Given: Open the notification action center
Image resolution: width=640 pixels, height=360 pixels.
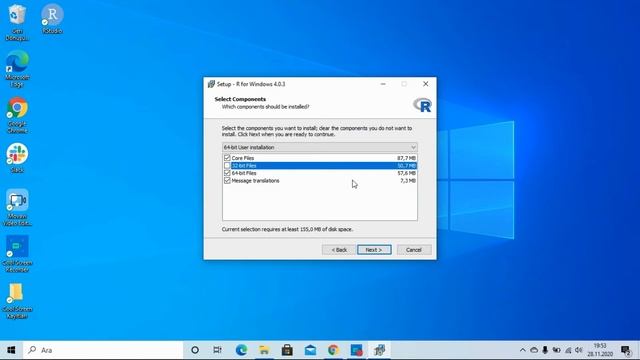Looking at the screenshot, I should point(626,350).
